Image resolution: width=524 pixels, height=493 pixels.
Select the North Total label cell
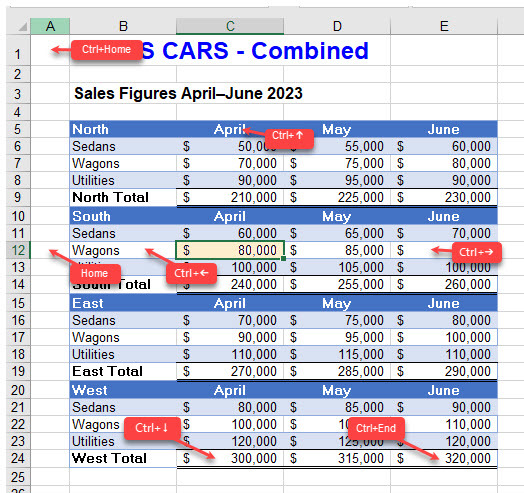(x=123, y=197)
